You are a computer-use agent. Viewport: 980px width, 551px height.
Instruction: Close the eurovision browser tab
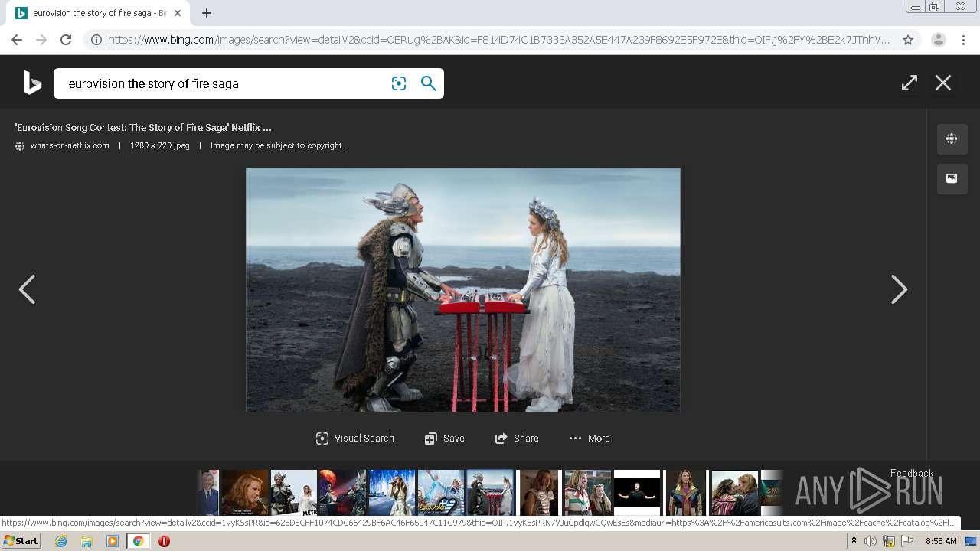click(178, 13)
